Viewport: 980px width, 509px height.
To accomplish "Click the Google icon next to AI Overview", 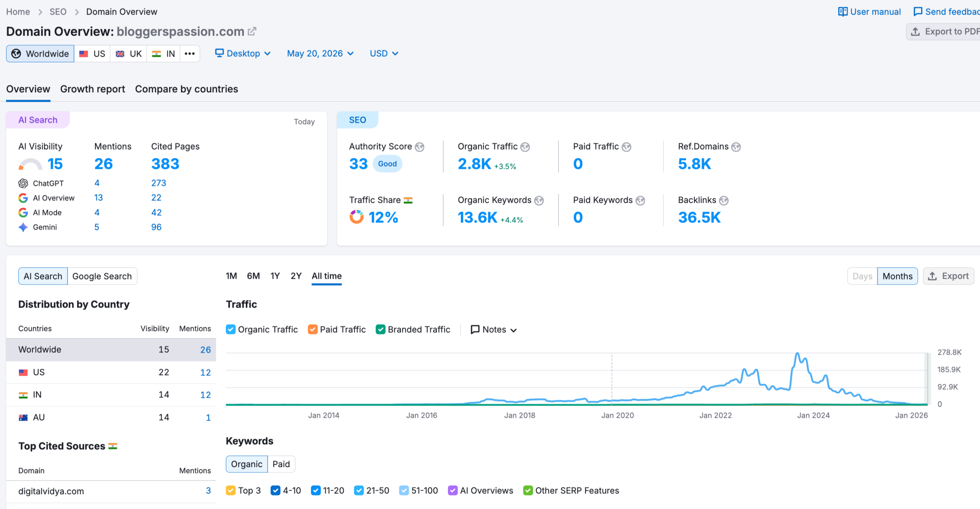I will [x=23, y=198].
